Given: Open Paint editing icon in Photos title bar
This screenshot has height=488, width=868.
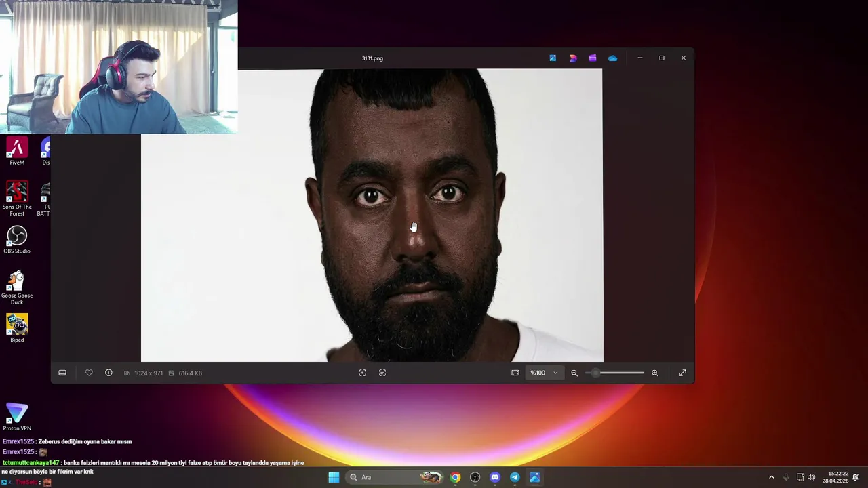Looking at the screenshot, I should [x=553, y=58].
